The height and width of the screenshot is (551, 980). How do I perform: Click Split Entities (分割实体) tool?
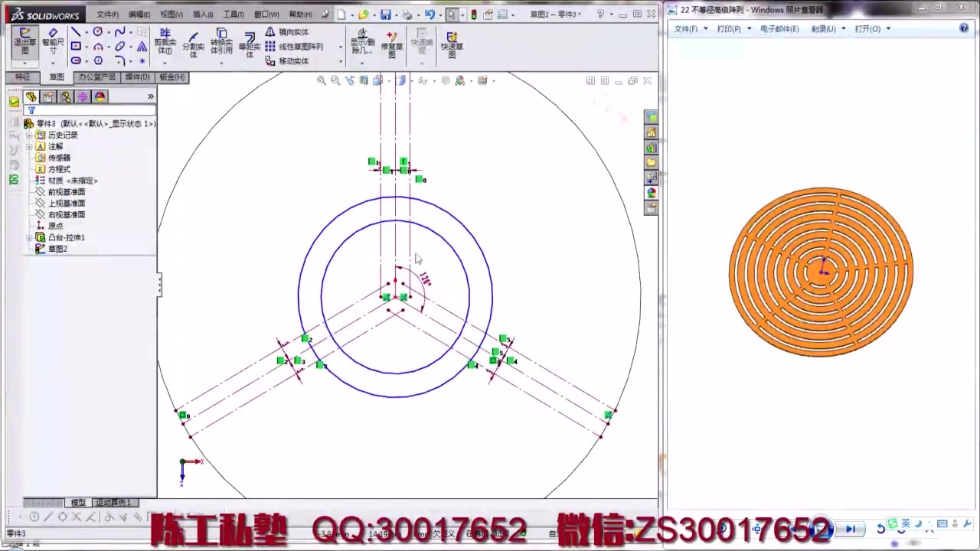tap(193, 45)
